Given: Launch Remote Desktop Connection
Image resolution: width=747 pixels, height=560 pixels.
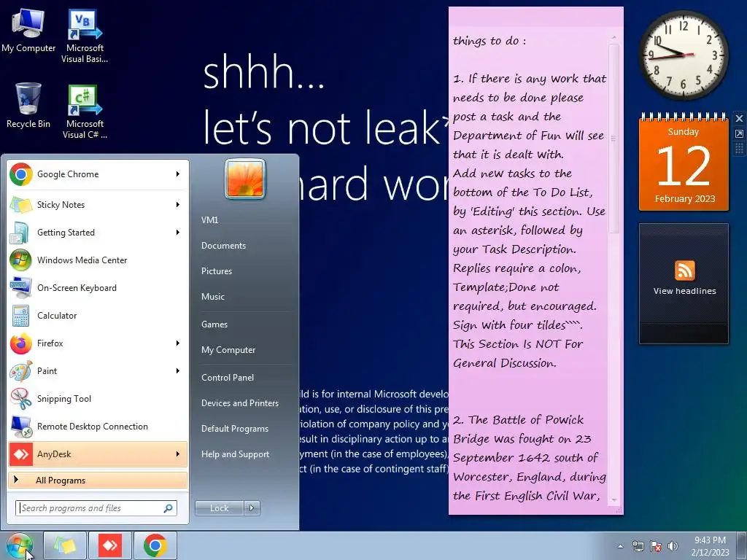Looking at the screenshot, I should point(98,426).
